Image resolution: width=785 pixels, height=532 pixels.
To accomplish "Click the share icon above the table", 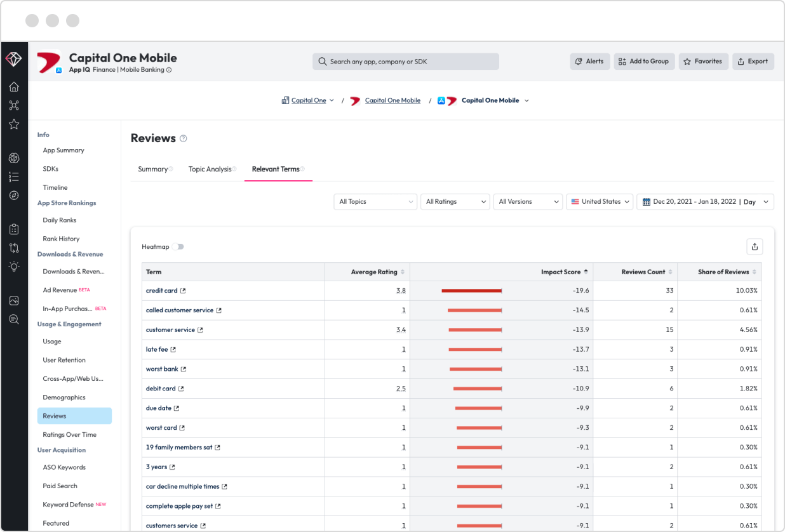I will click(x=755, y=247).
